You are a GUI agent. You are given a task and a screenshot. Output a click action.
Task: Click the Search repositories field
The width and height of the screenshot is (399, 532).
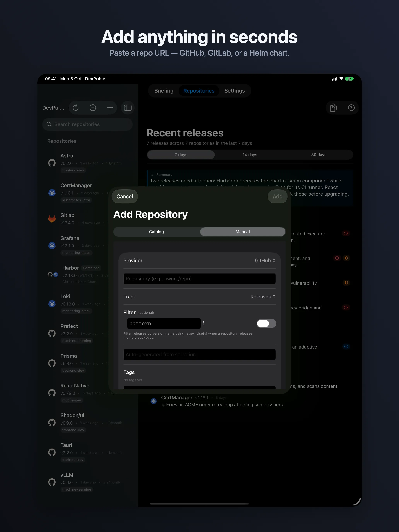(x=88, y=124)
